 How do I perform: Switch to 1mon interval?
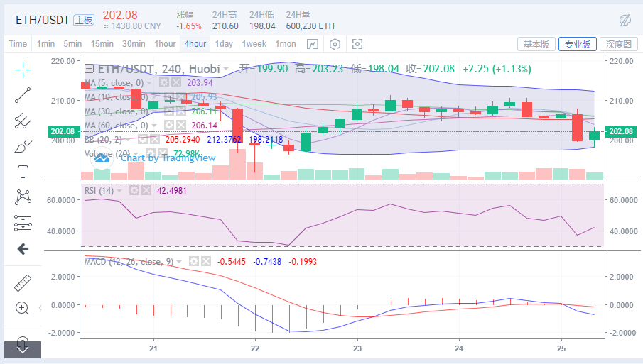[x=286, y=44]
